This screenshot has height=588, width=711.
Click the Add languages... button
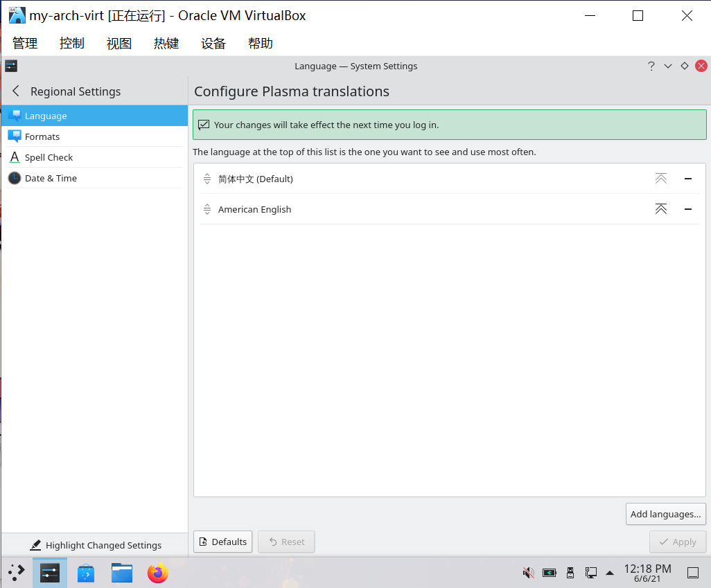pos(665,514)
